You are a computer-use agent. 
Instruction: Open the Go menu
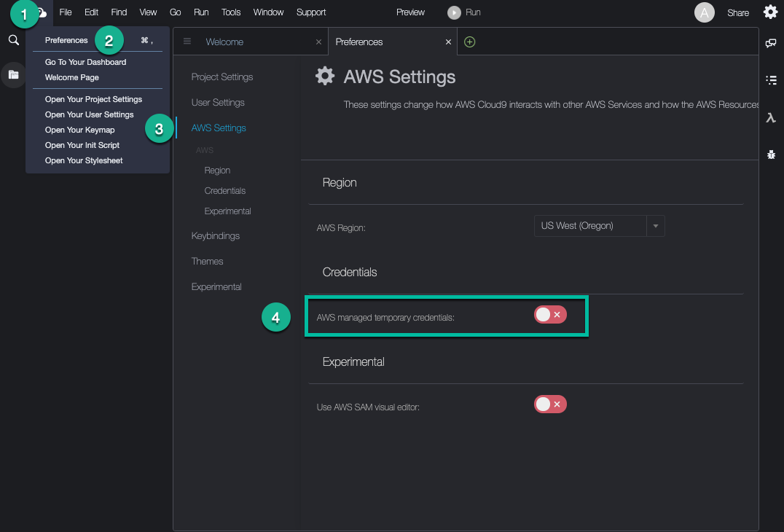[x=175, y=12]
